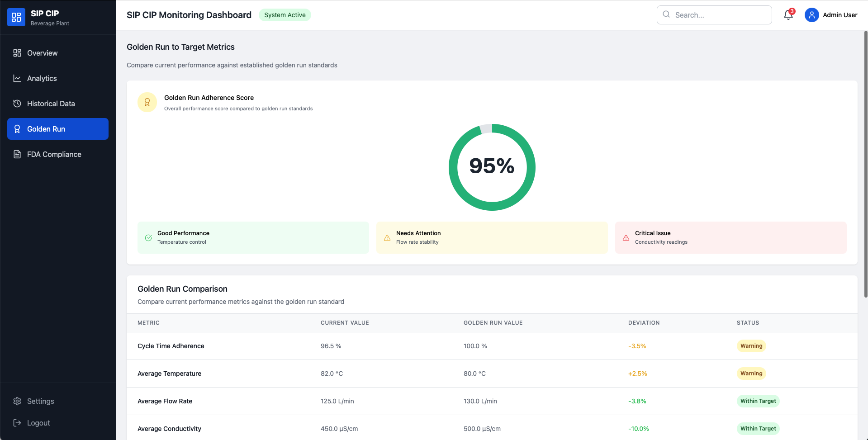Screen dimensions: 868x440
Task: Click the Warning badge for Cycle Time Adherence
Action: pos(751,346)
